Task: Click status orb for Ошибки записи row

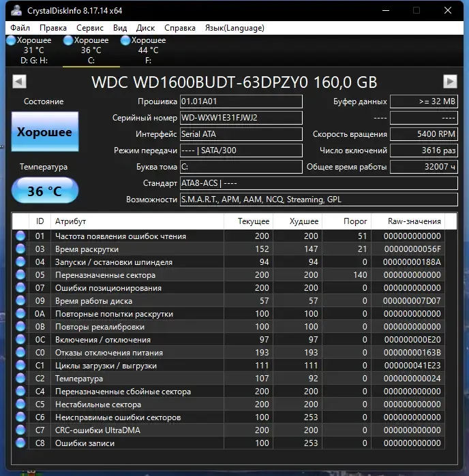Action: 20,443
